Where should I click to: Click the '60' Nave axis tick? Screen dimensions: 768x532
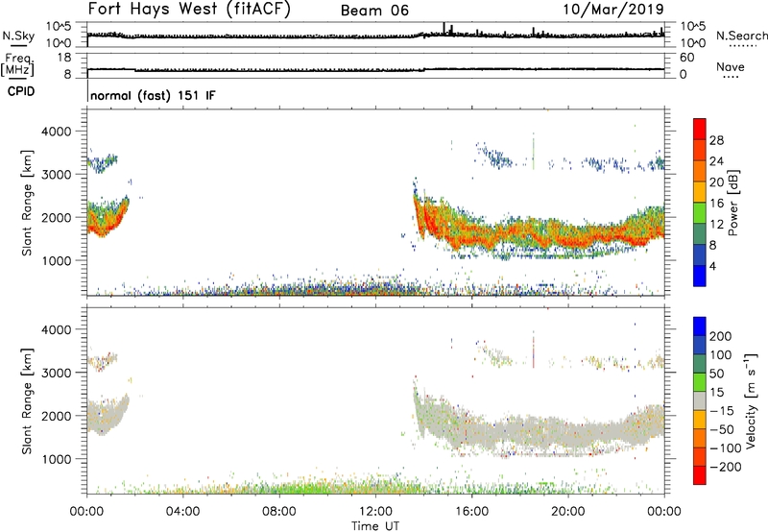coord(686,58)
